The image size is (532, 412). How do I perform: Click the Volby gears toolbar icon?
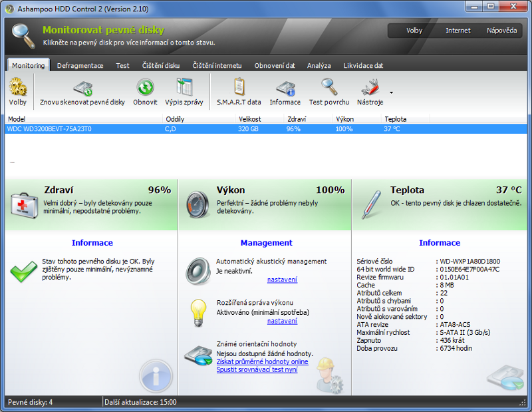[18, 87]
